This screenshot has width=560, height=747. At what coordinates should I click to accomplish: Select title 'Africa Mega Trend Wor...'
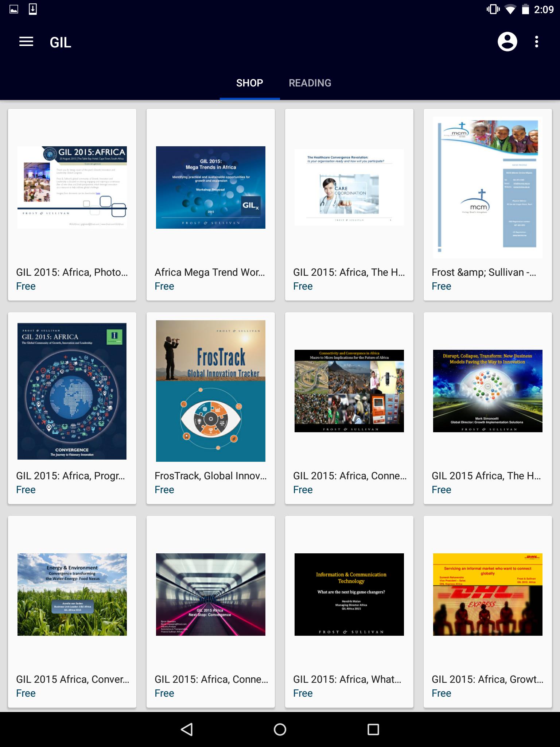pos(210,272)
